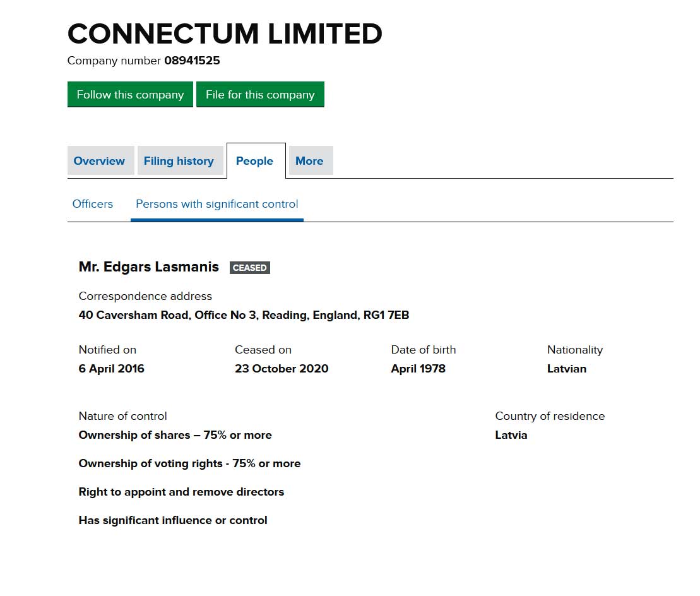Image resolution: width=700 pixels, height=596 pixels.
Task: Click the CEASED status badge
Action: click(250, 268)
